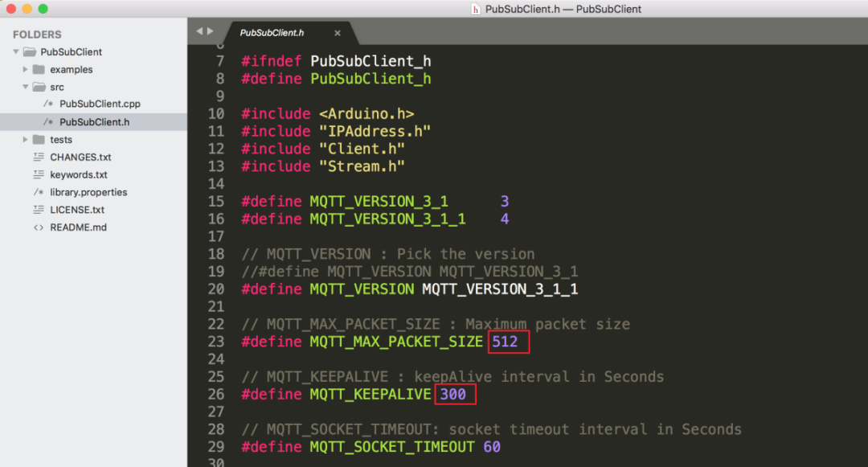Expand the tests folder arrow
The height and width of the screenshot is (467, 868).
coord(25,139)
